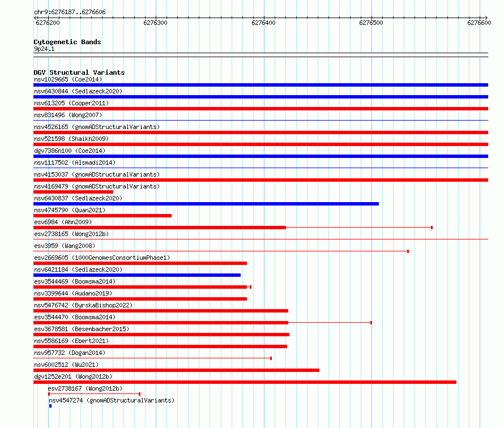This screenshot has width=504, height=428.
Task: Click the red bar for nsv4745790
Action: [x=102, y=216]
